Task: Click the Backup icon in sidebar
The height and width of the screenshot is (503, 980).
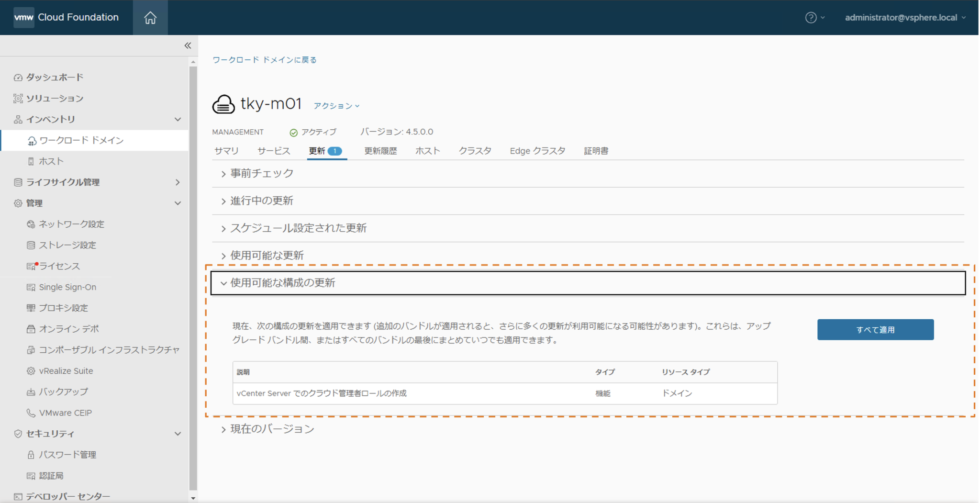Action: [31, 392]
